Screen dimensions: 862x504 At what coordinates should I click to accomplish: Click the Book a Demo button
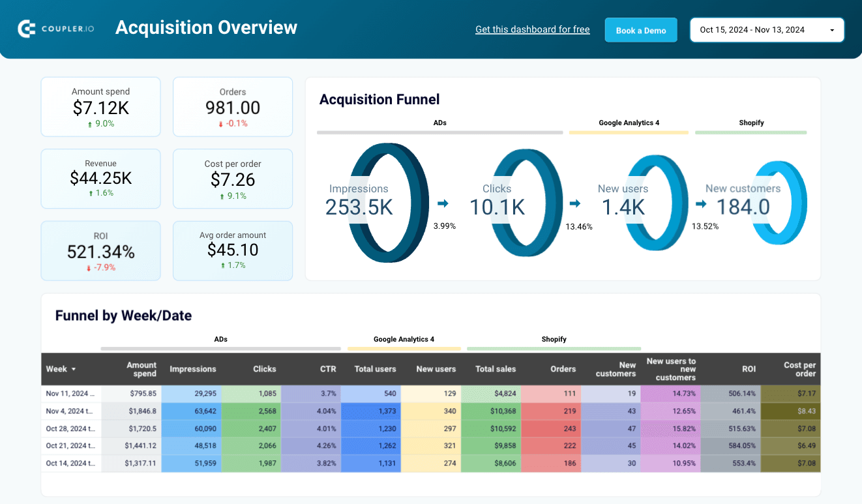tap(641, 30)
